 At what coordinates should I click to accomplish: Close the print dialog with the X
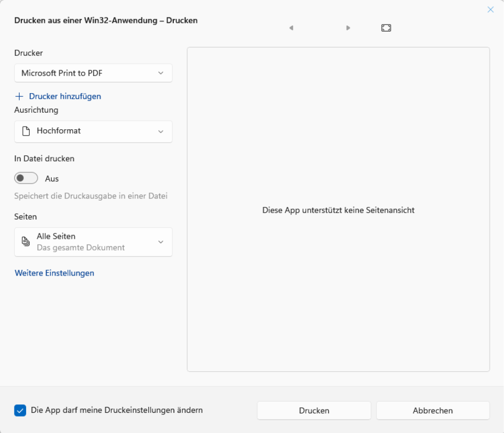click(x=491, y=10)
